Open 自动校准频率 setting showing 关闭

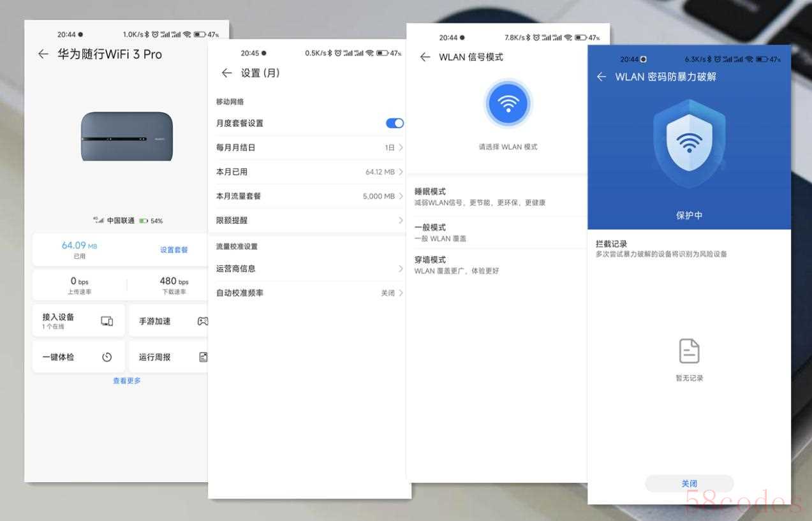401,293
